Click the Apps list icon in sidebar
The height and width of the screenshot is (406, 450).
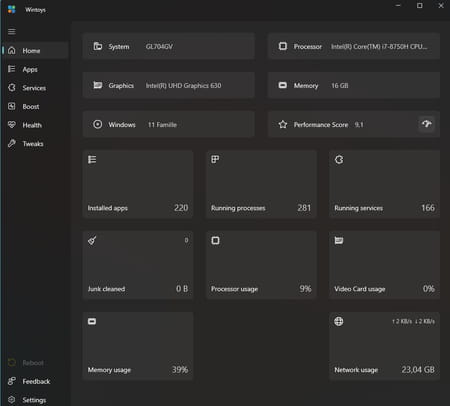click(x=12, y=69)
